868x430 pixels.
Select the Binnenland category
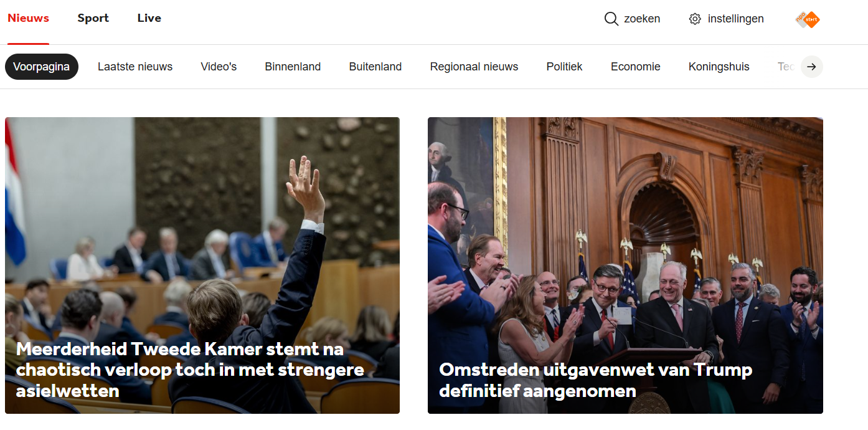pos(293,67)
